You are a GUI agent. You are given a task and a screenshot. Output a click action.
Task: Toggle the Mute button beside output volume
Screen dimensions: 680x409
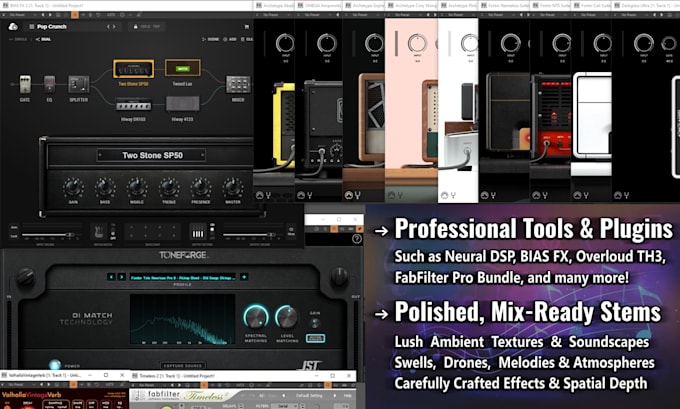tap(291, 232)
